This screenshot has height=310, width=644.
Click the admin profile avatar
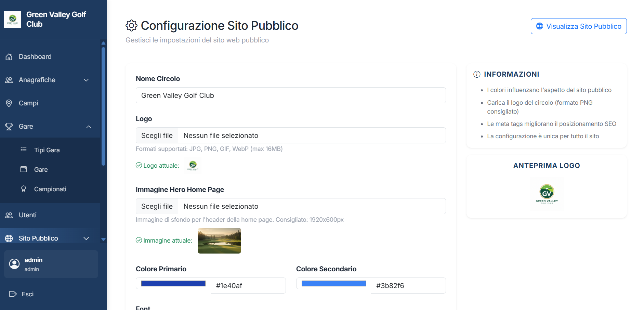point(14,264)
